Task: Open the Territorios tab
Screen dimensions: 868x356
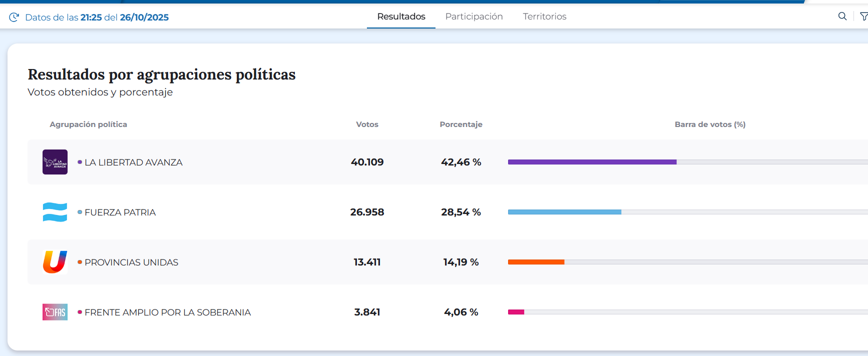Action: (x=545, y=16)
